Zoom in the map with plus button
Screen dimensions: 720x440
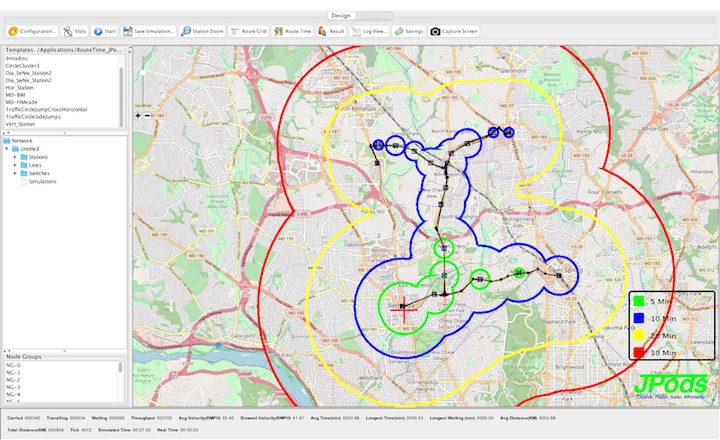pos(137,115)
